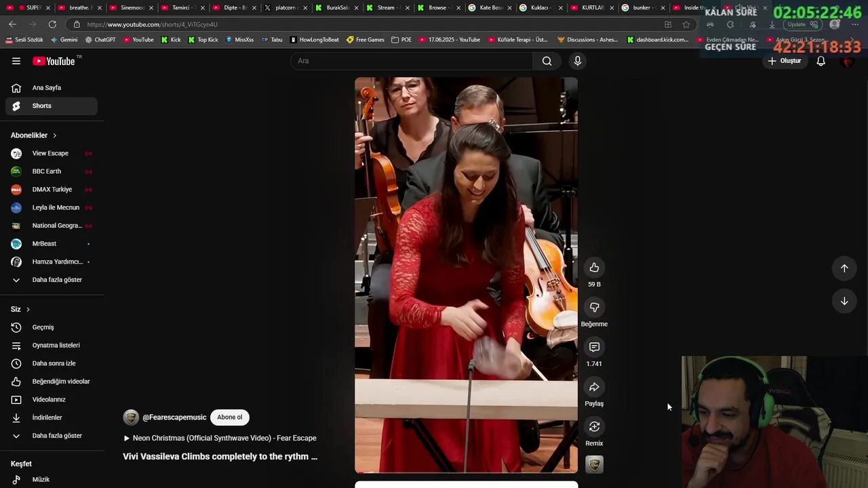Open BBC Earth channel

pyautogui.click(x=52, y=171)
